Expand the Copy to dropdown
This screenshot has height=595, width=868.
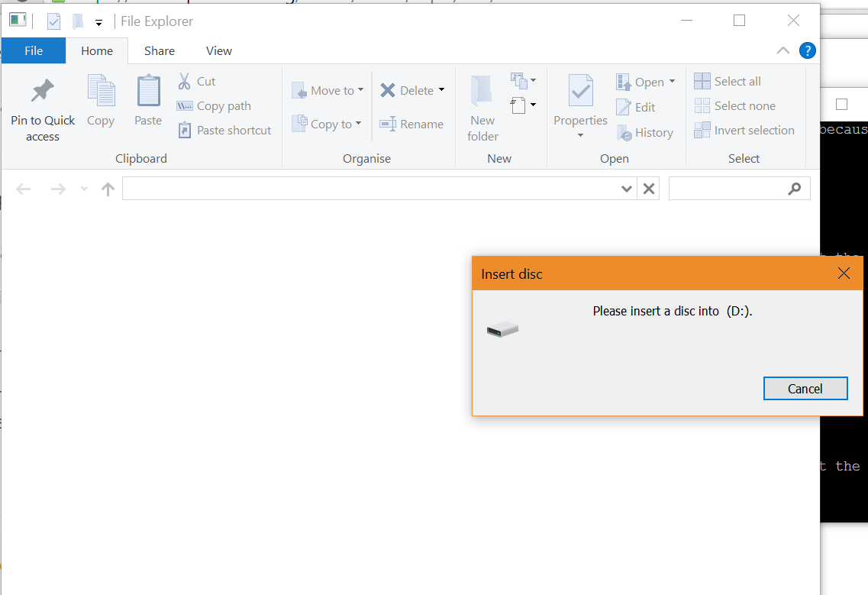point(358,124)
